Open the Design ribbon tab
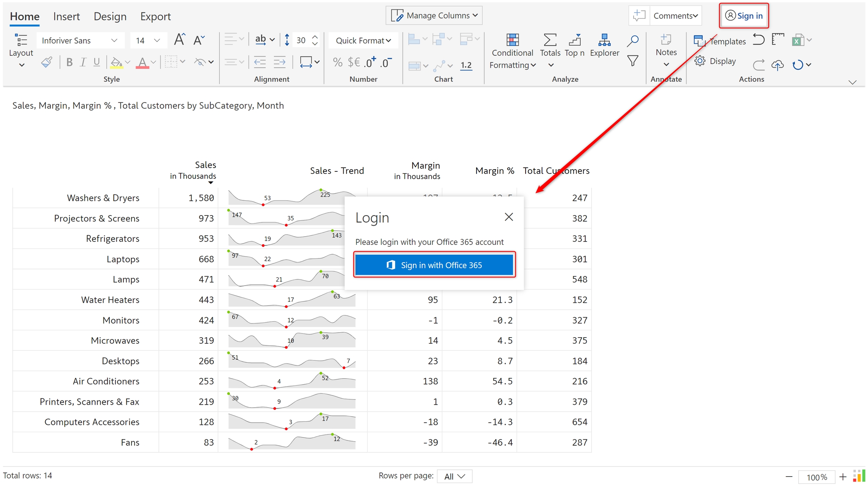Viewport: 868px width, 486px height. (110, 17)
